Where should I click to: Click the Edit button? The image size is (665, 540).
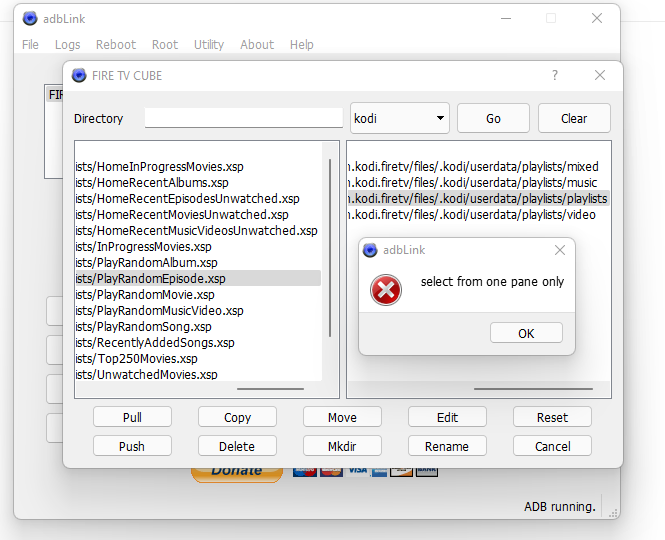click(447, 417)
